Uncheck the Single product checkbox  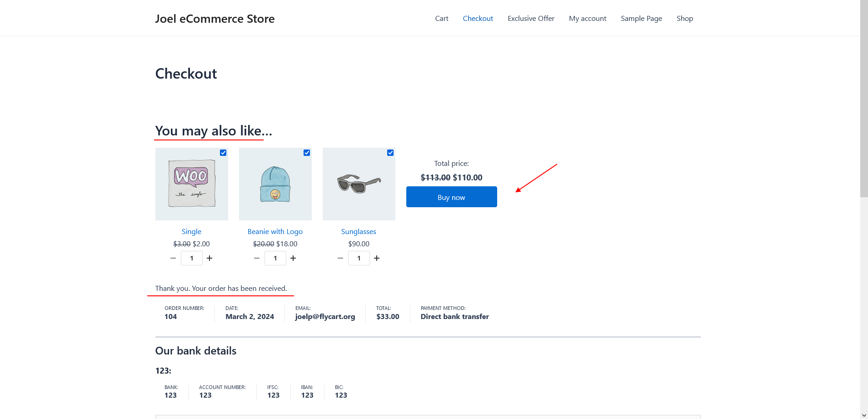tap(223, 153)
